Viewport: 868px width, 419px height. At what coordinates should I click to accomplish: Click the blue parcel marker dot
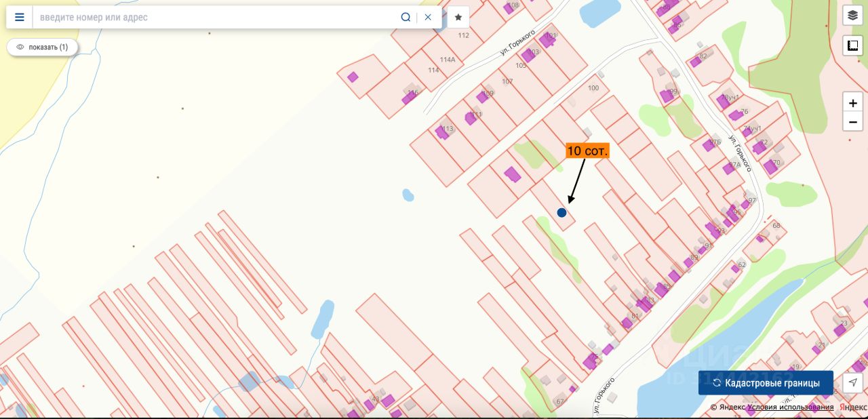pos(561,213)
